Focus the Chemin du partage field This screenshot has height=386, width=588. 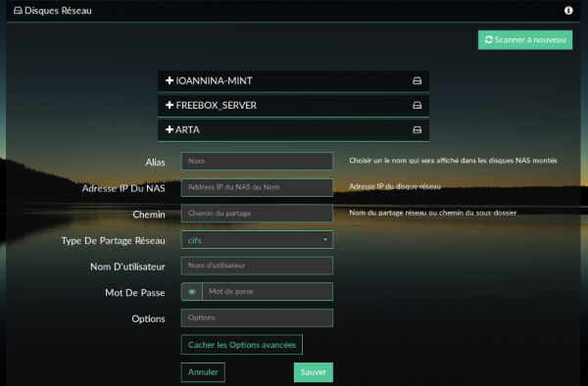click(257, 214)
